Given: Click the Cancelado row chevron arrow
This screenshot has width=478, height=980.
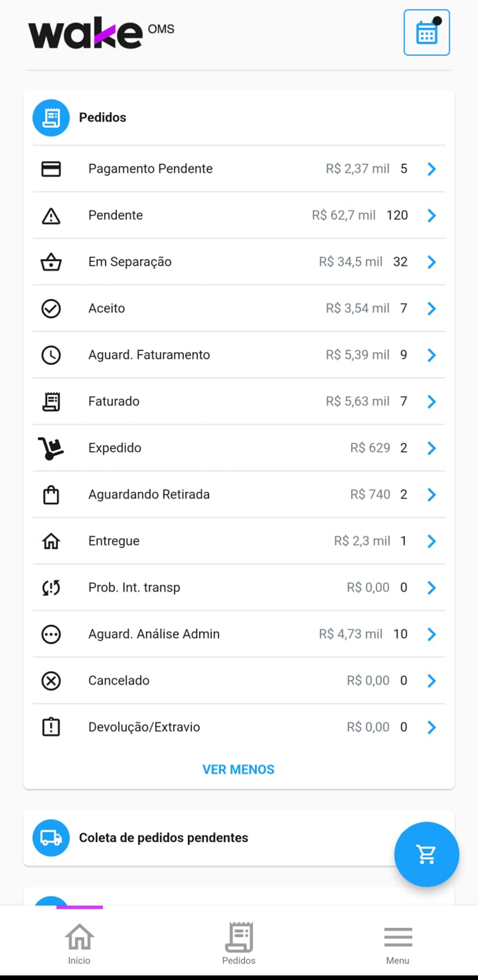Looking at the screenshot, I should pyautogui.click(x=432, y=681).
